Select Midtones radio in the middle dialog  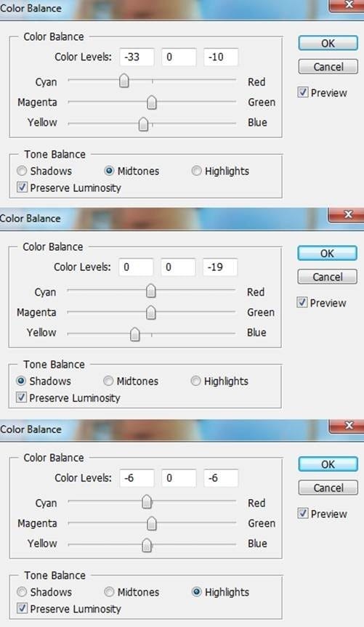[x=108, y=381]
